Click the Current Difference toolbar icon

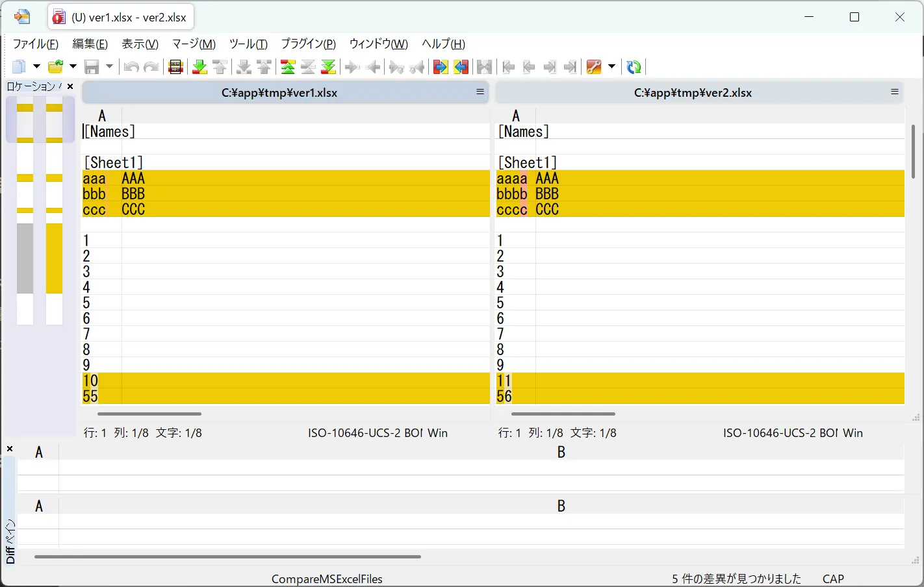coord(308,67)
